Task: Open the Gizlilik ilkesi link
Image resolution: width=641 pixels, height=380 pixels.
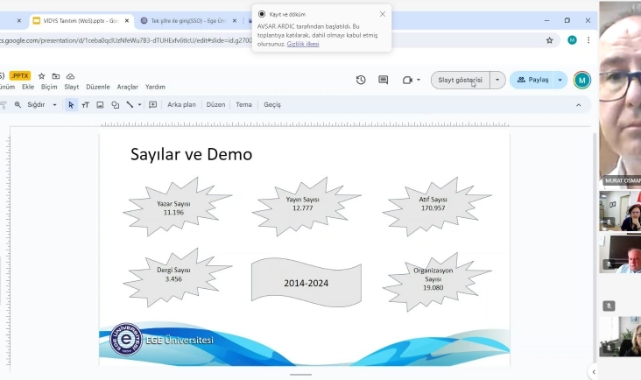Action: (303, 44)
